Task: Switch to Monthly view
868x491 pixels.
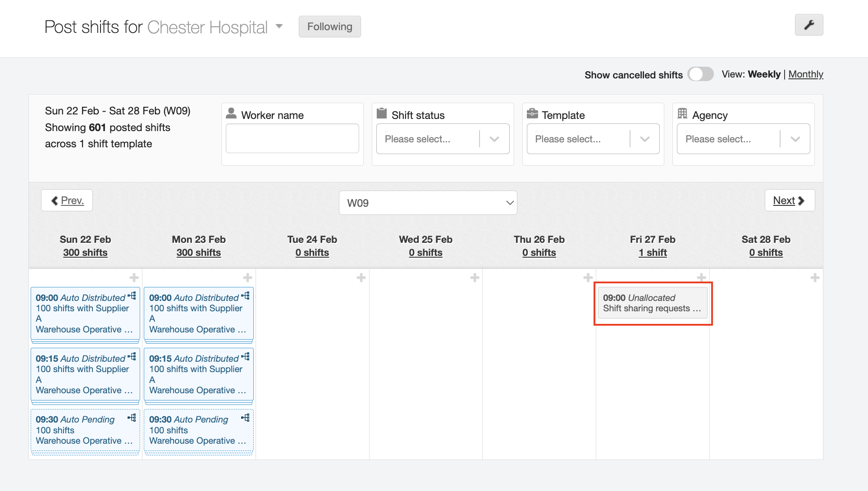Action: (806, 74)
